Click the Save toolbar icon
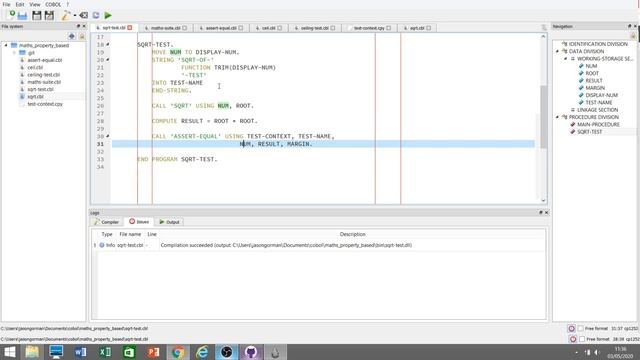The height and width of the screenshot is (360, 640). (37, 16)
